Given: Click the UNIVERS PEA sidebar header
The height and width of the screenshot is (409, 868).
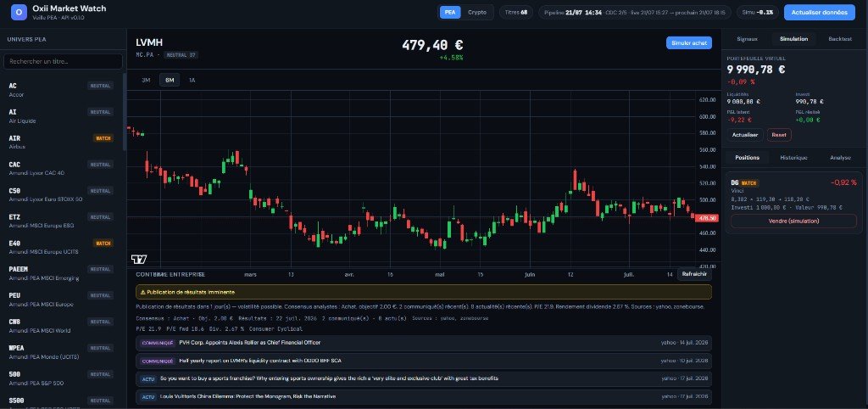Looking at the screenshot, I should [26, 39].
